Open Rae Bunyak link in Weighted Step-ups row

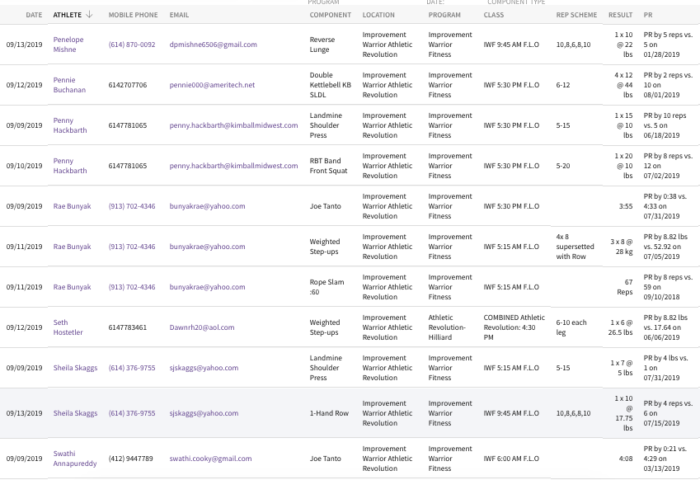coord(72,246)
